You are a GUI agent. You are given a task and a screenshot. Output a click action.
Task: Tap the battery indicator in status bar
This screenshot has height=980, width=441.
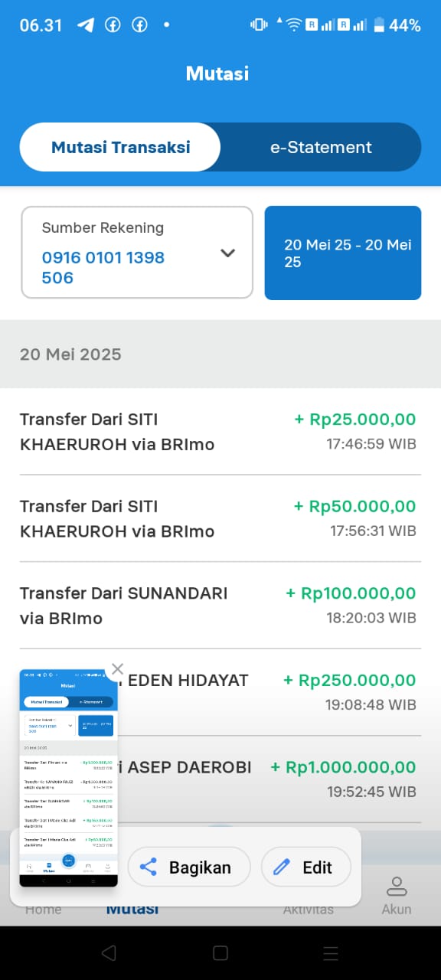[378, 25]
